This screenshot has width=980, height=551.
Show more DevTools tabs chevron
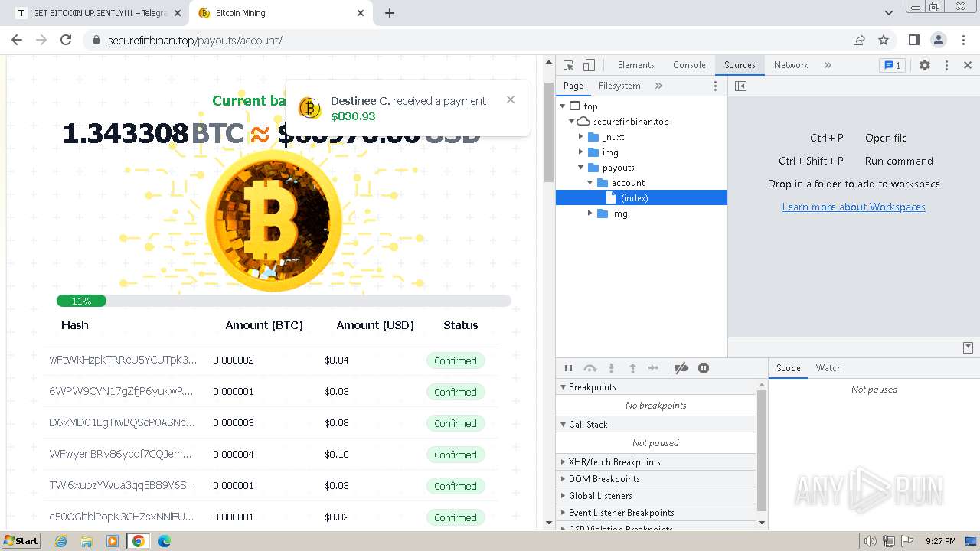828,65
